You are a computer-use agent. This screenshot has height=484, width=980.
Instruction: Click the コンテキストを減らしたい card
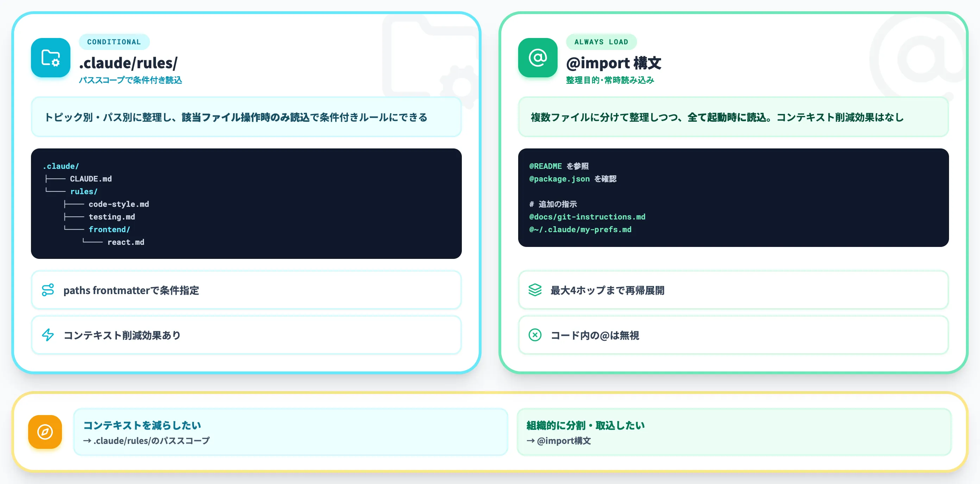point(291,432)
